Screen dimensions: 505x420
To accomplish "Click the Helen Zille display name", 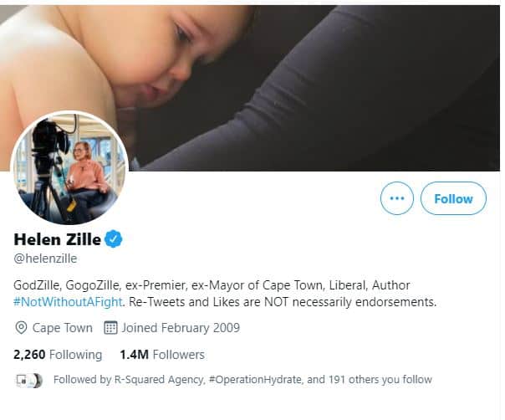I will pos(57,240).
